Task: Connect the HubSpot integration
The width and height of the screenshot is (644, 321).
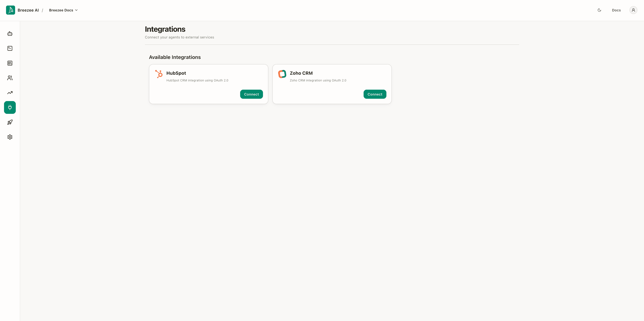Action: point(252,94)
